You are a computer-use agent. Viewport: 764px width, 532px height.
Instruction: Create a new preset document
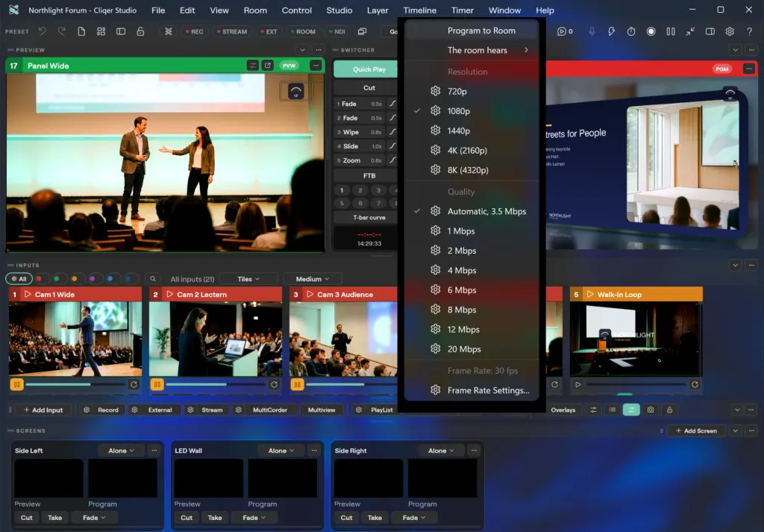[x=81, y=31]
